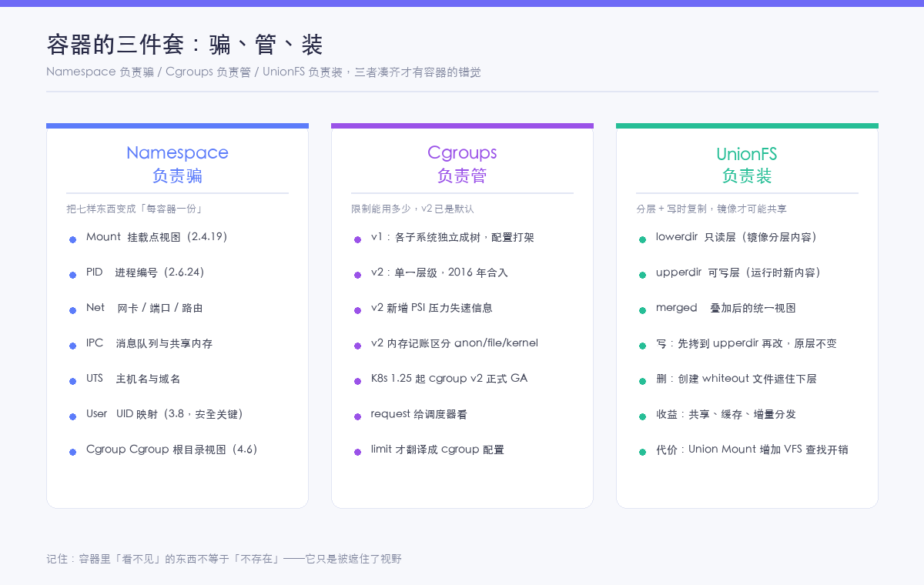The image size is (924, 585).
Task: Click the v2 内存记账区分 anon/file/kernel row
Action: tap(446, 343)
